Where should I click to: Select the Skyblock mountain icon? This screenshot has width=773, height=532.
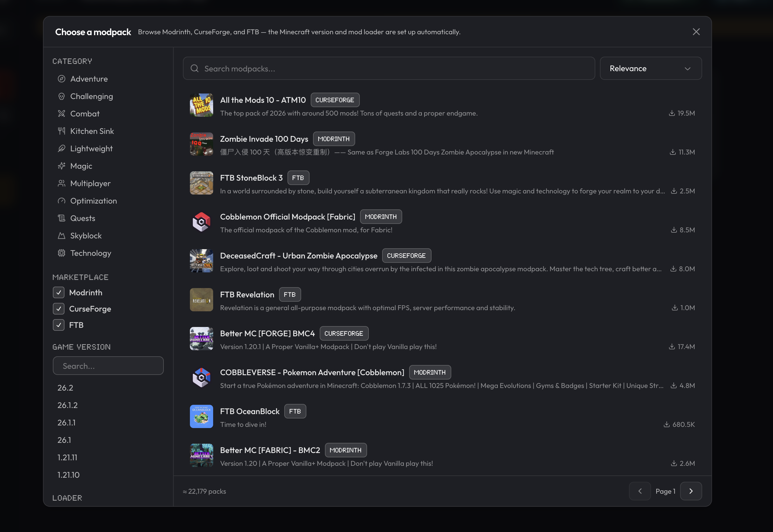point(61,236)
